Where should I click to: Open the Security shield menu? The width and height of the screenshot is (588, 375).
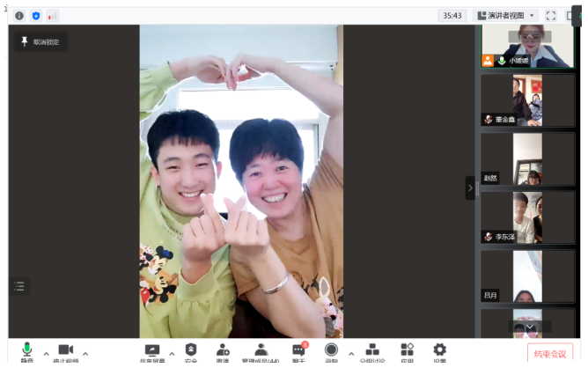pos(191,351)
